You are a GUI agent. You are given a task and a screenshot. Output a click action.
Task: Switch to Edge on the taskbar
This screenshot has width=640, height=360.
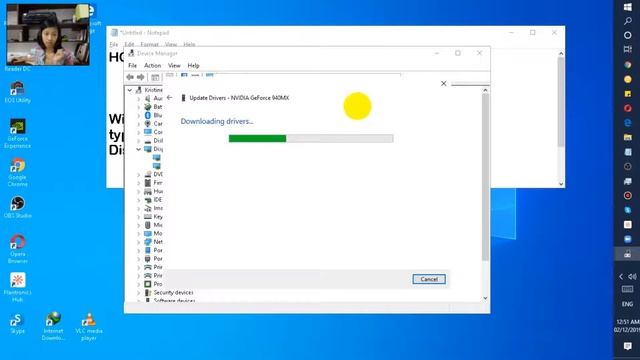627,122
